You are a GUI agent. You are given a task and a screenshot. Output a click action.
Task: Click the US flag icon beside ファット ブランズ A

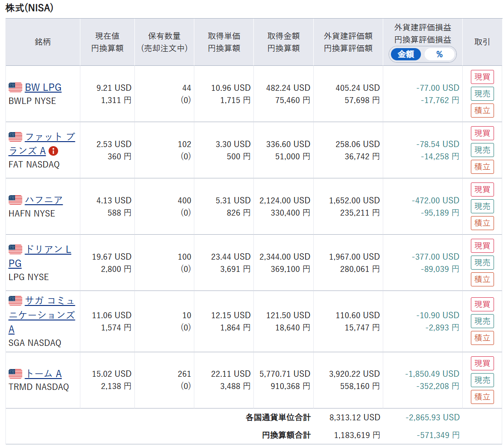pos(15,137)
